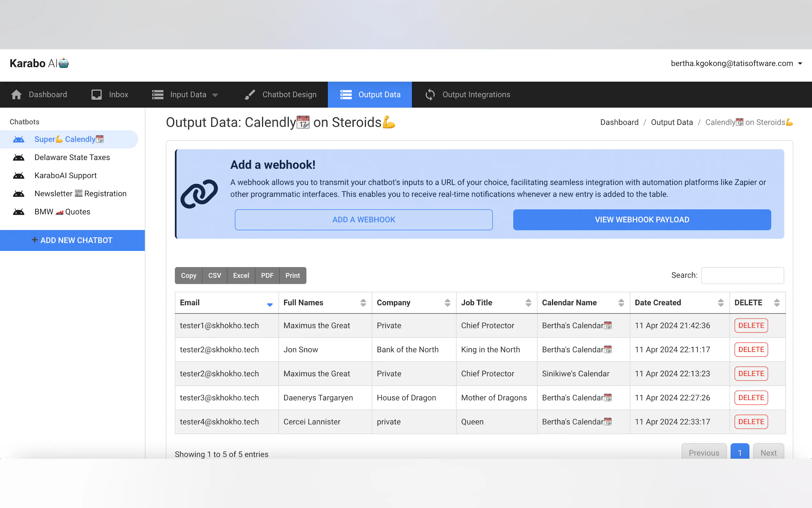The image size is (812, 508).
Task: Select KaraboAI Support chatbot
Action: tap(66, 176)
